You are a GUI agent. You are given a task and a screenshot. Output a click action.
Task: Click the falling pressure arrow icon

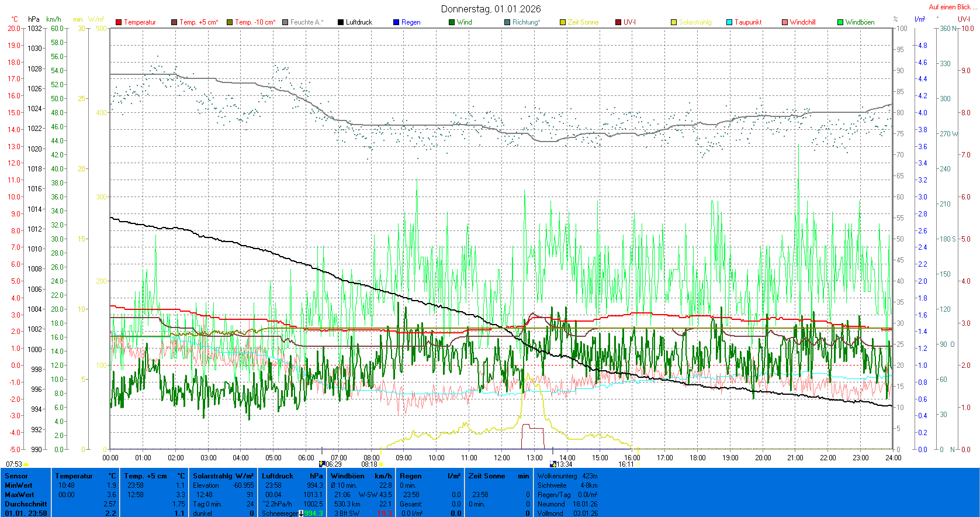(301, 513)
